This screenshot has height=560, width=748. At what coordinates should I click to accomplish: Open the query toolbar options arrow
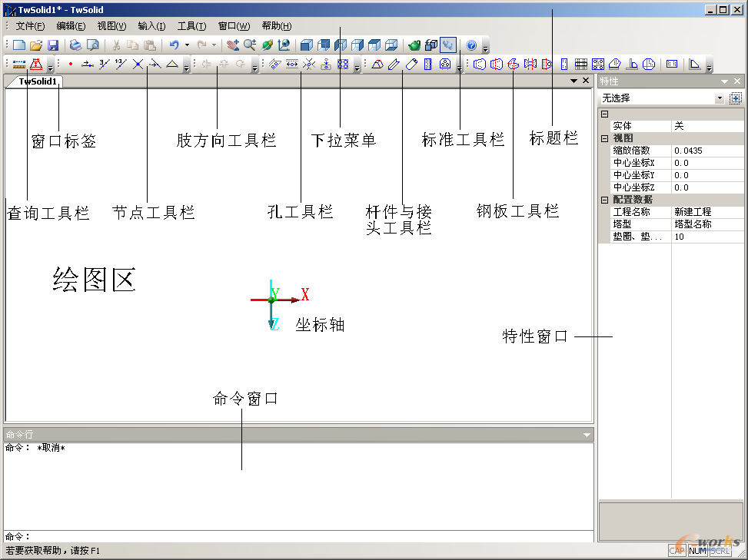[x=50, y=66]
